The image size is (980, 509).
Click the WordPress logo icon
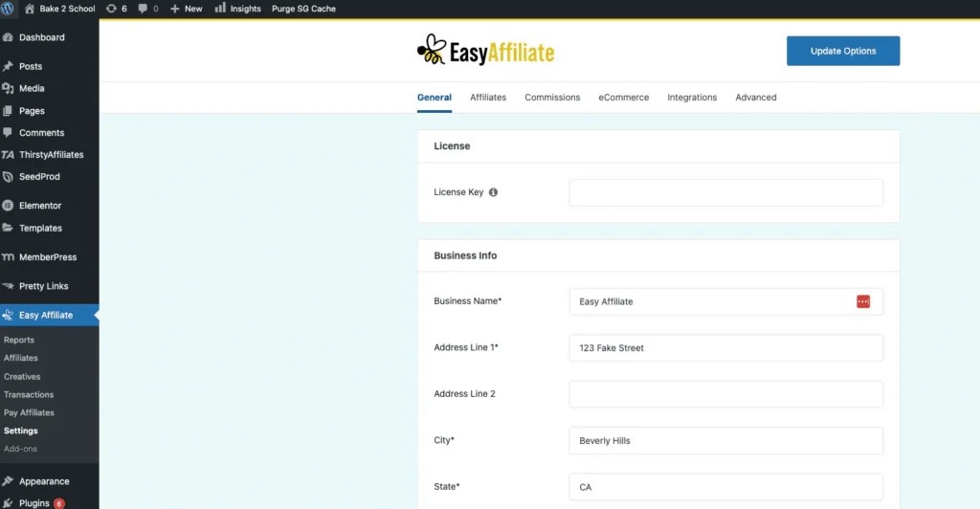pos(9,9)
